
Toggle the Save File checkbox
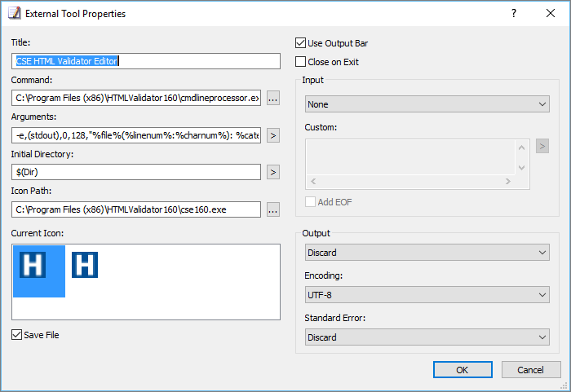click(x=17, y=334)
